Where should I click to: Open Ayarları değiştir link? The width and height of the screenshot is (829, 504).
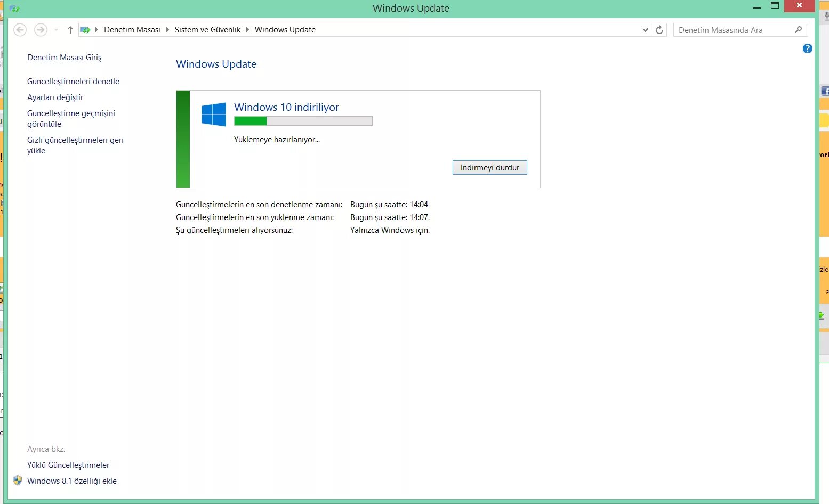pyautogui.click(x=55, y=97)
